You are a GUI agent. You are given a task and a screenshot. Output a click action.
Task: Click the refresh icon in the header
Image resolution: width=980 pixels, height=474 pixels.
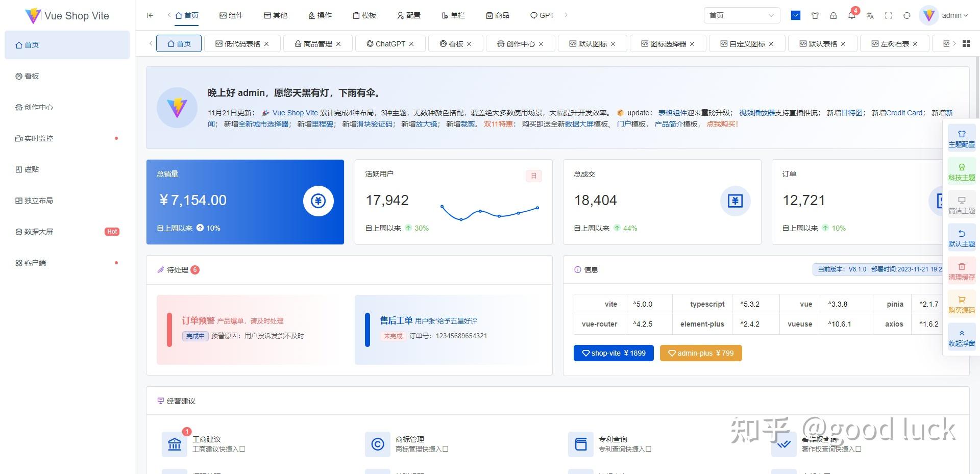(x=907, y=16)
